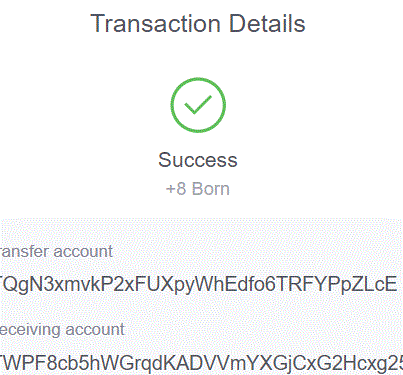403x375 pixels.
Task: Click the address ending with G2Hcxg25
Action: click(201, 363)
